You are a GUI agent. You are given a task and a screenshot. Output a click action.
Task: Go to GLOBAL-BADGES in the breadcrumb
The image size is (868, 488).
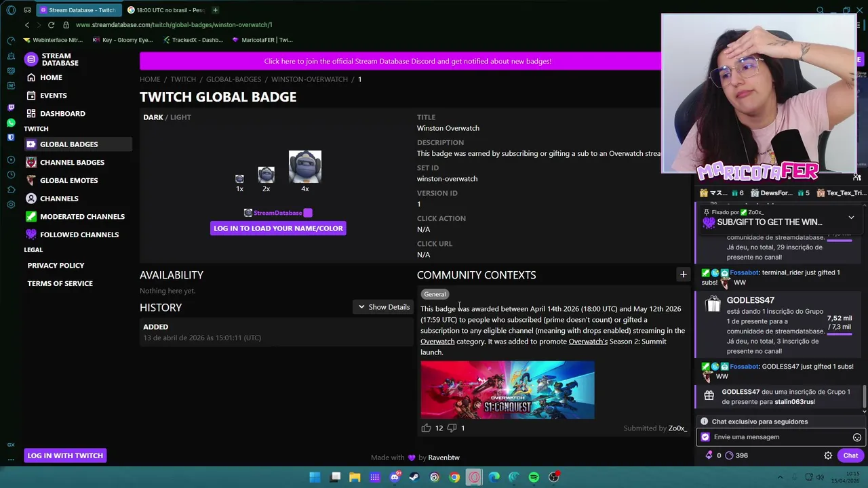233,79
